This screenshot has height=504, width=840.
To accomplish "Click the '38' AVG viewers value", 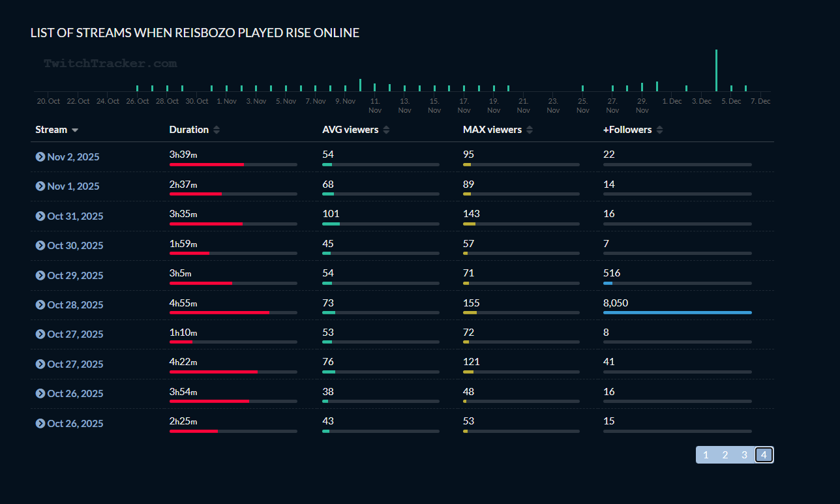I will (328, 392).
